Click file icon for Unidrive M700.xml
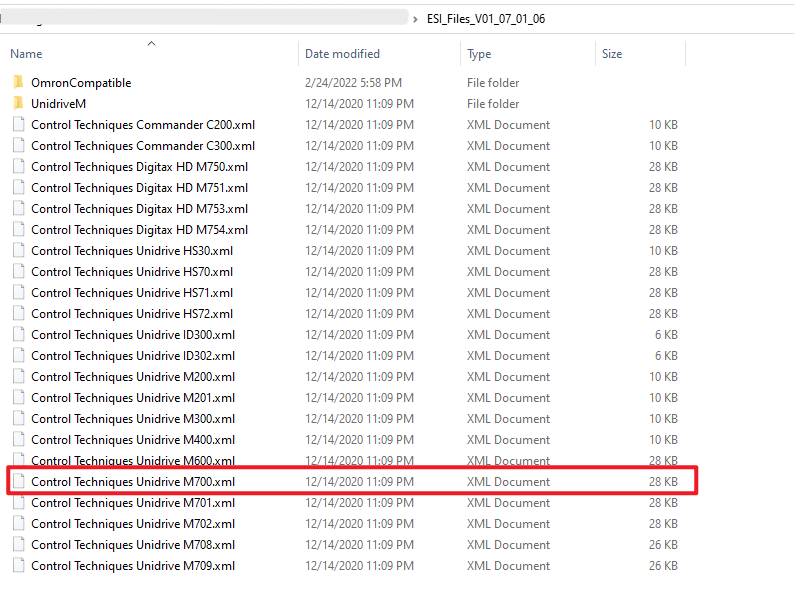The width and height of the screenshot is (794, 589). coord(18,482)
